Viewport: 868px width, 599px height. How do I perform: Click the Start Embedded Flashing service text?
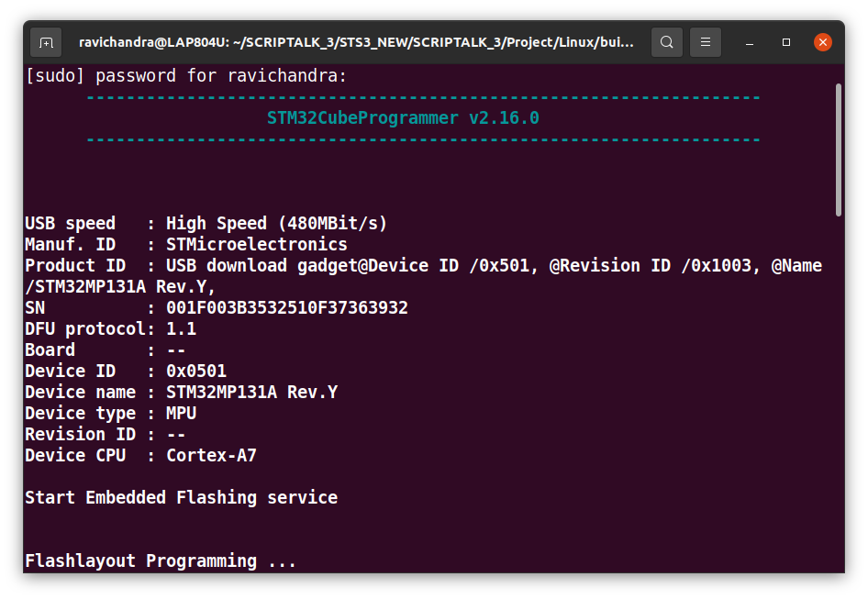point(181,497)
